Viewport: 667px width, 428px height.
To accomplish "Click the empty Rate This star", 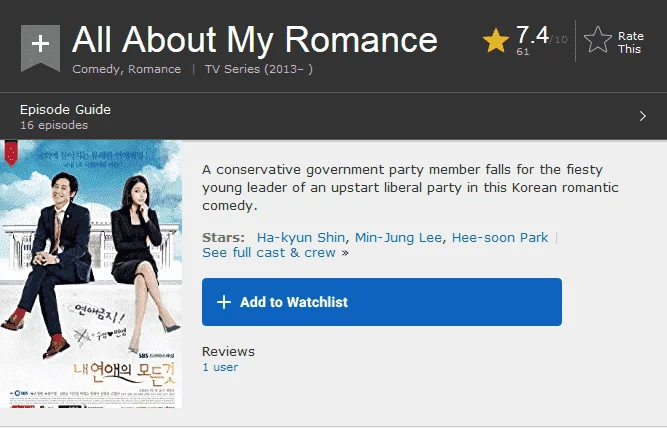I will 598,40.
